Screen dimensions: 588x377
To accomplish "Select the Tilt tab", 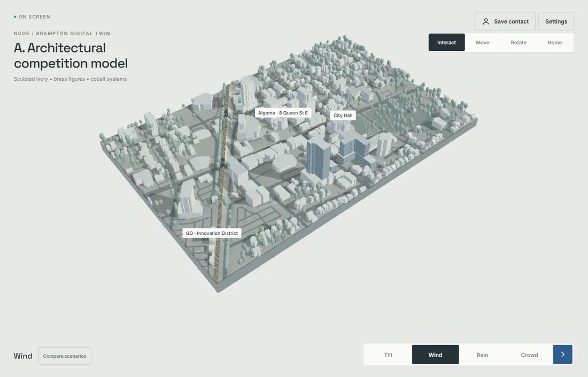I will pos(388,355).
